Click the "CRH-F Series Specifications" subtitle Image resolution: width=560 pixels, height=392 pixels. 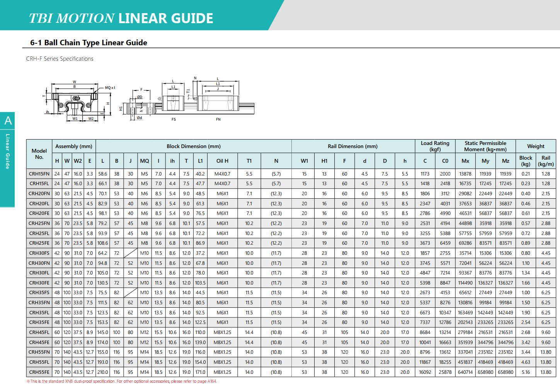click(60, 59)
